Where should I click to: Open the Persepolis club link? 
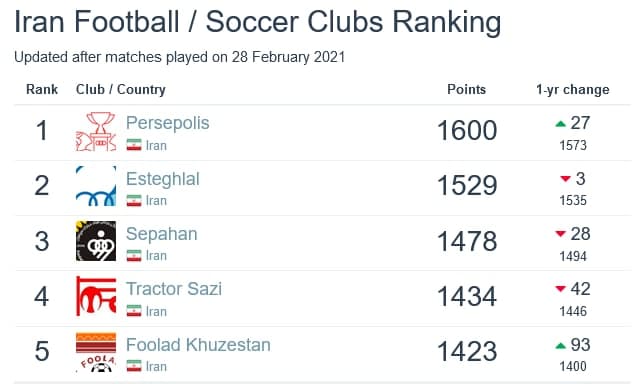168,123
